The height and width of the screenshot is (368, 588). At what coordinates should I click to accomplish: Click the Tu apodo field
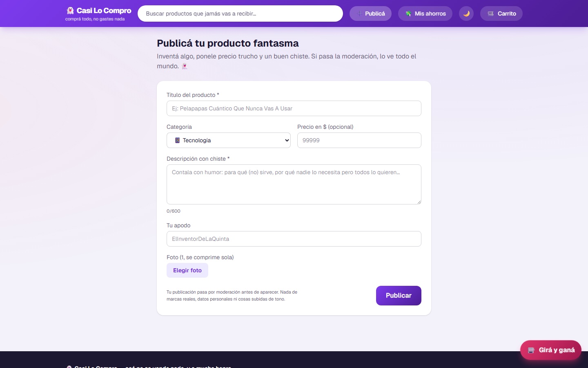[x=294, y=239]
